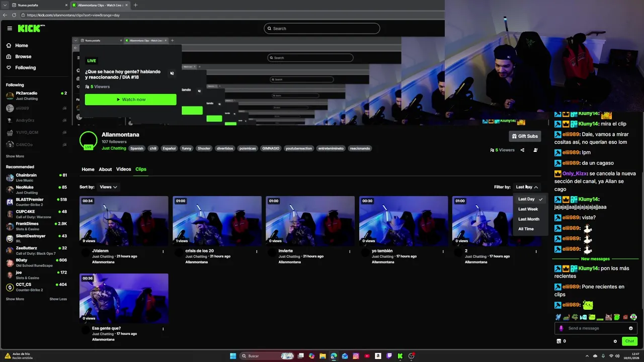This screenshot has height=362, width=644.
Task: Open Pk2arcadio followed channel
Action: (36, 96)
